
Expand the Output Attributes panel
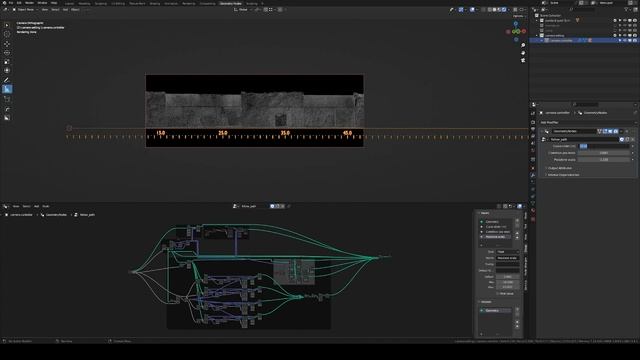pyautogui.click(x=559, y=168)
